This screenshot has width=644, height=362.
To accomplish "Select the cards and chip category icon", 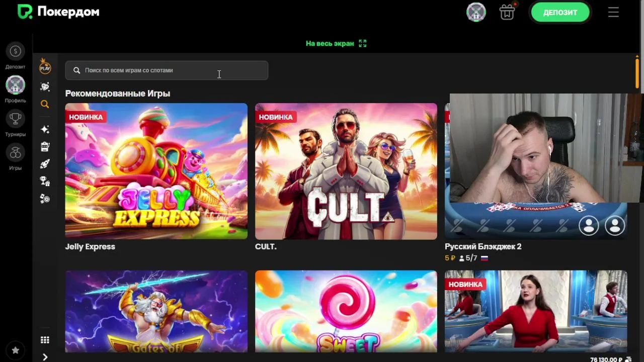I will pos(45,199).
